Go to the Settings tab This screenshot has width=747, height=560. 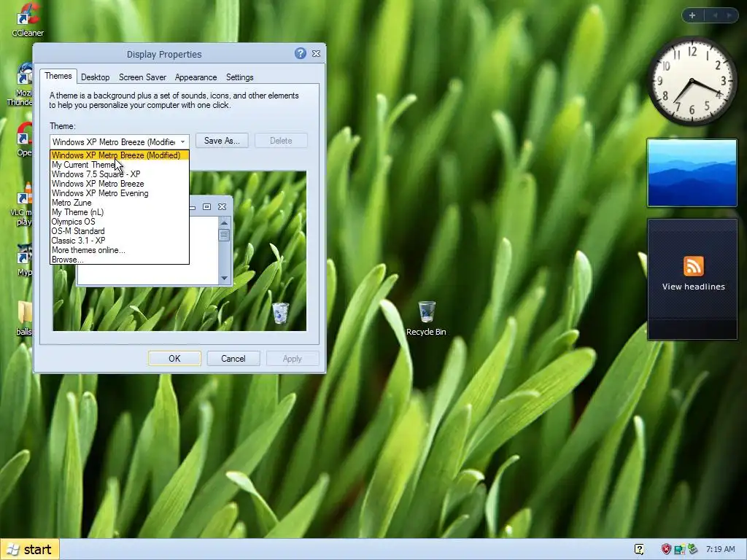coord(239,77)
